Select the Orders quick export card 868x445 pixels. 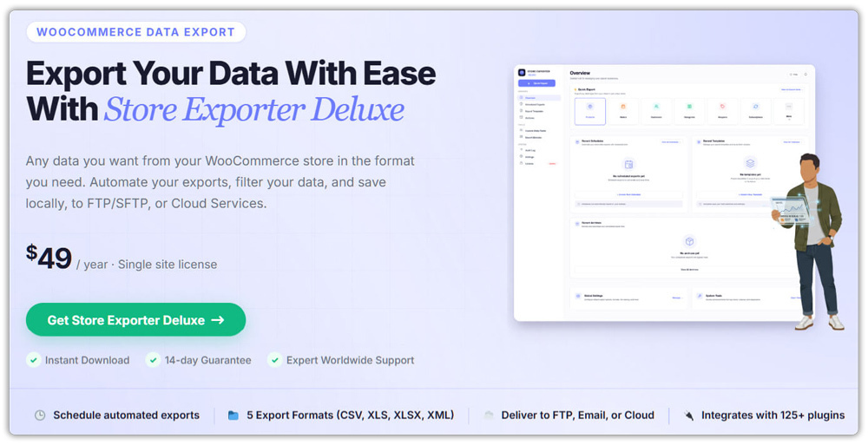coord(623,111)
